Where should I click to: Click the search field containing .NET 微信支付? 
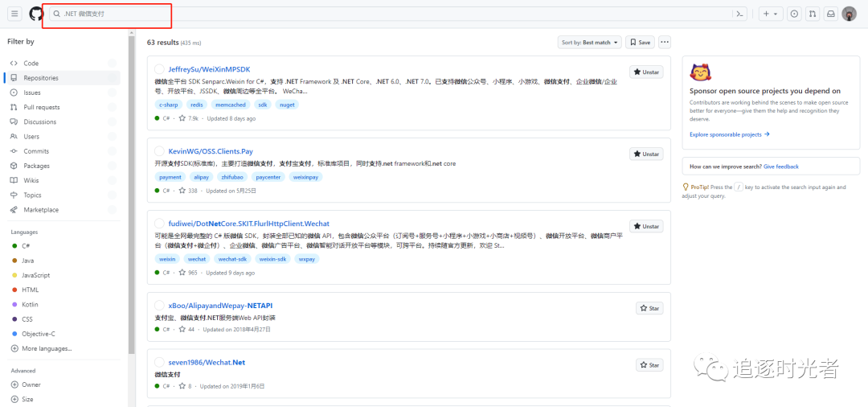click(x=398, y=14)
